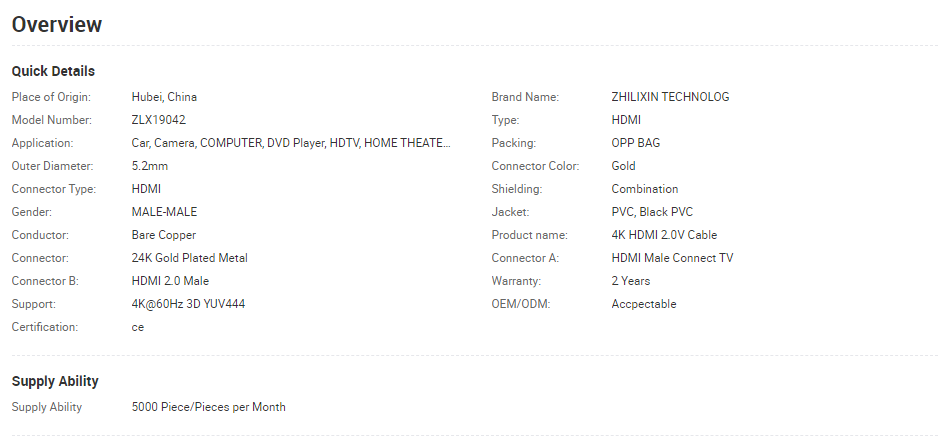Screen dimensions: 950x445
Task: Click the OPP BAG packing value
Action: pyautogui.click(x=636, y=143)
